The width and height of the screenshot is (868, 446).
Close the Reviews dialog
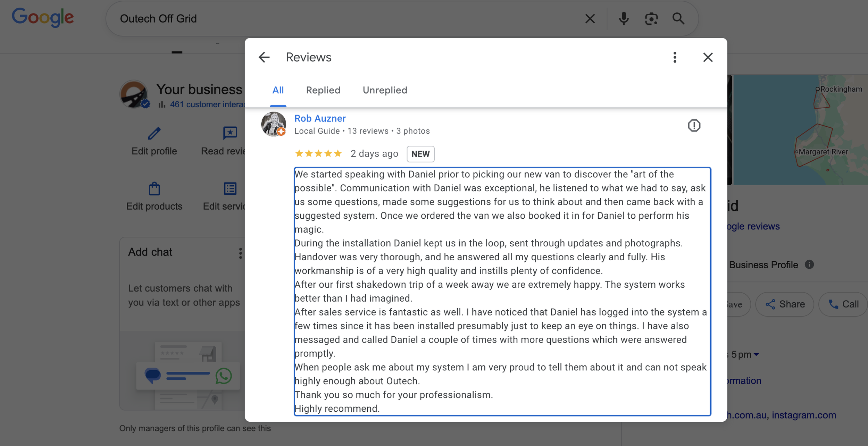point(708,57)
